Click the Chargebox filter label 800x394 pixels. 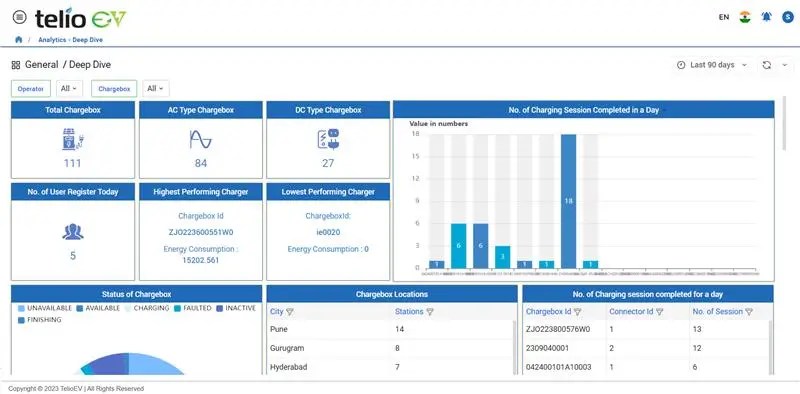point(114,89)
